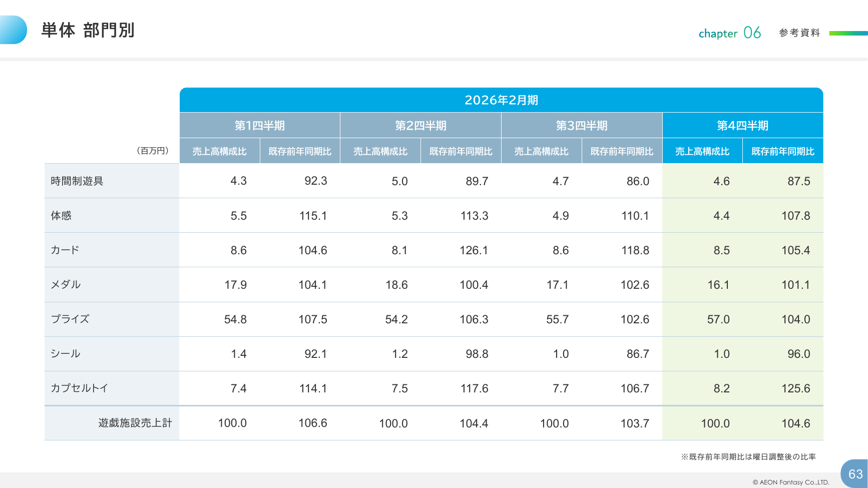Viewport: 868px width, 488px height.
Task: Click the 時間制遊具 value 87.5
Action: point(798,181)
